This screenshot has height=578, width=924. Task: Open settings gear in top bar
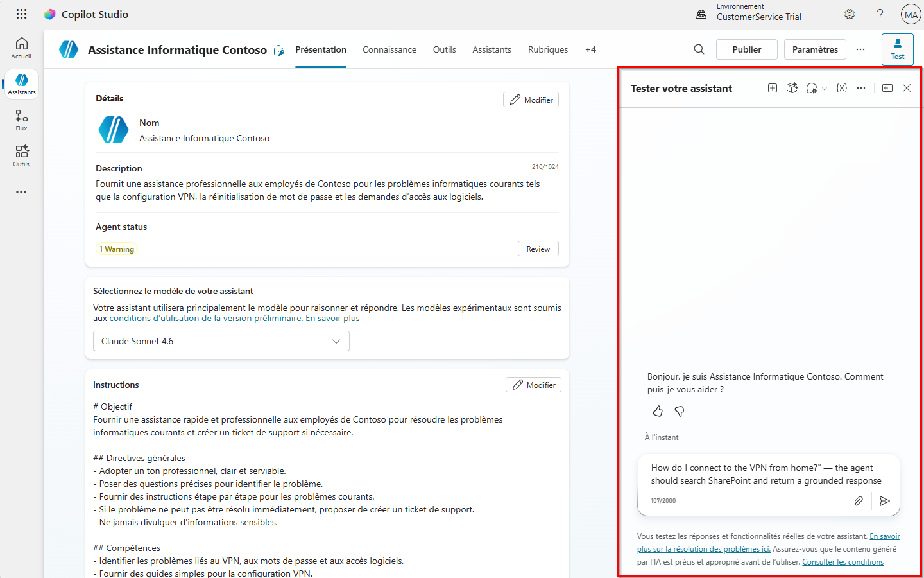coord(850,14)
